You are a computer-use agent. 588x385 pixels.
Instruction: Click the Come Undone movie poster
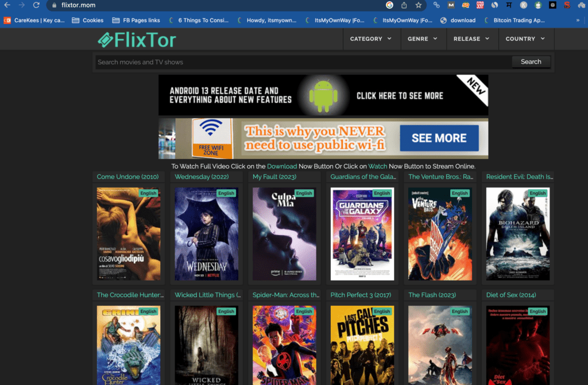click(x=129, y=234)
